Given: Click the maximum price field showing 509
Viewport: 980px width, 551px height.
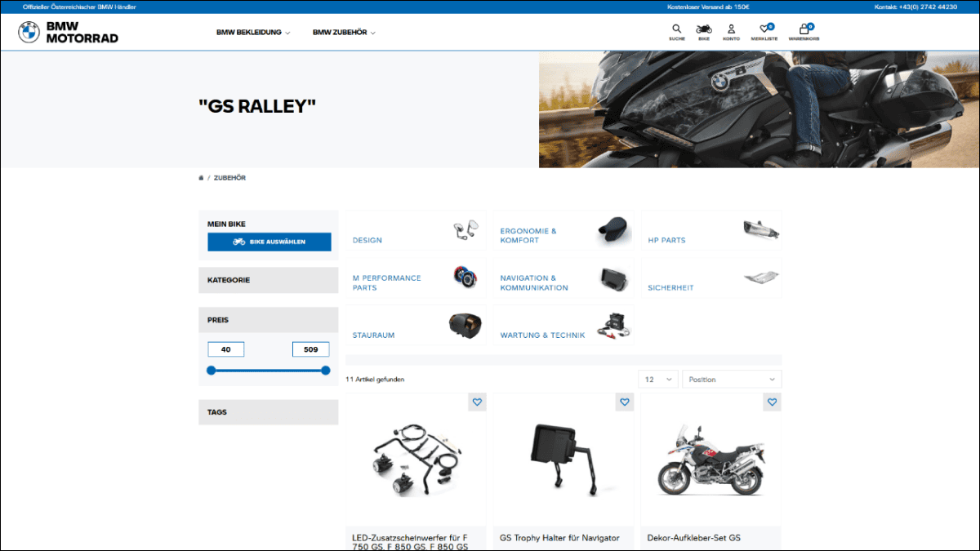Looking at the screenshot, I should (310, 349).
